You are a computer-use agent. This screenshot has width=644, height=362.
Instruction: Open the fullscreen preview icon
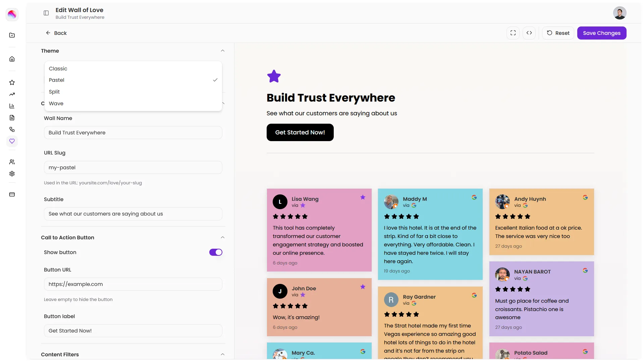(x=513, y=33)
